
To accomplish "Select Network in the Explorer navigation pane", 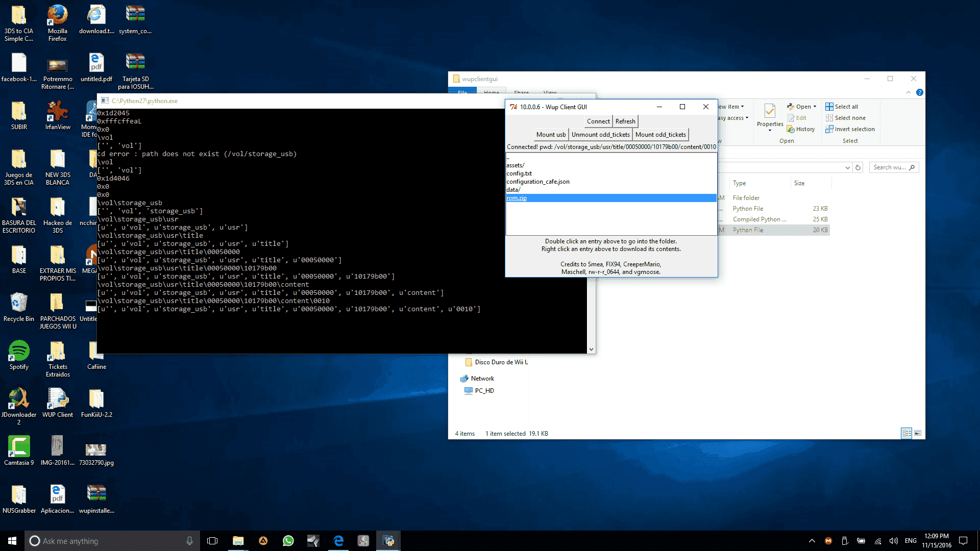I will point(482,379).
